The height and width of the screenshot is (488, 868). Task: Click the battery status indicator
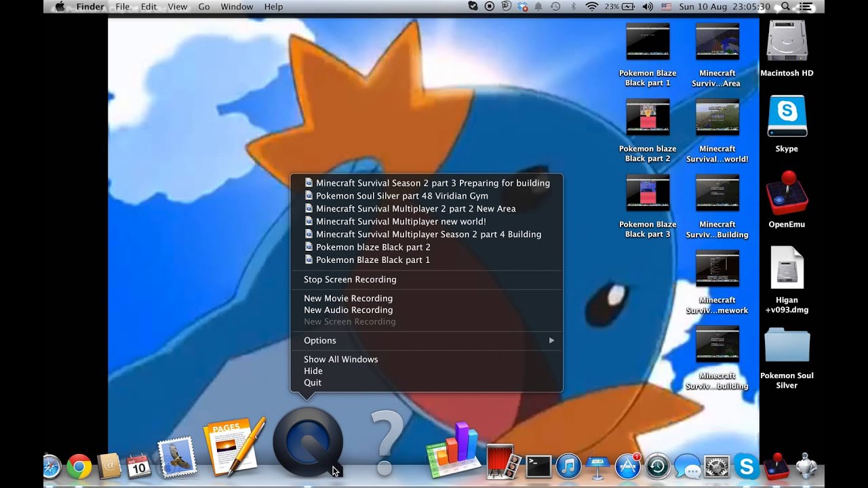620,7
